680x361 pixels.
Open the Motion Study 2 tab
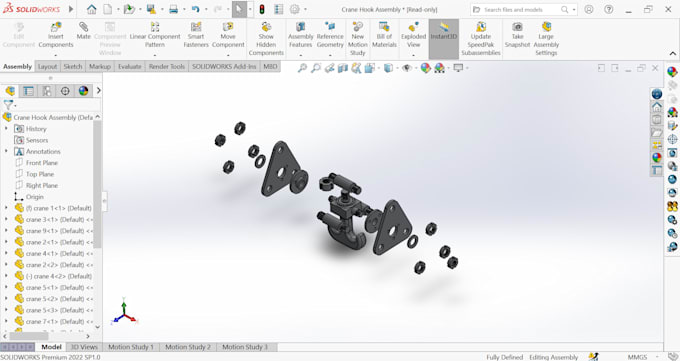(x=188, y=347)
